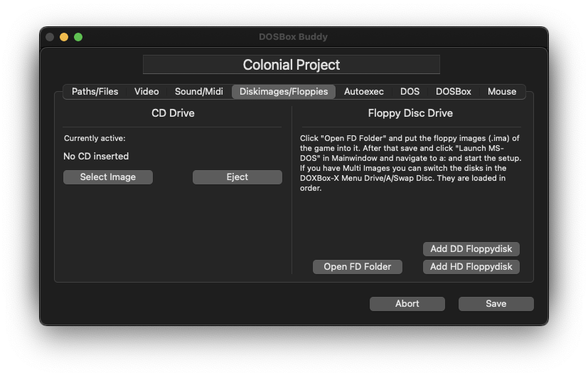Click the Diskimages/Floppies tab
Viewport: 588px width, 378px height.
pos(284,92)
